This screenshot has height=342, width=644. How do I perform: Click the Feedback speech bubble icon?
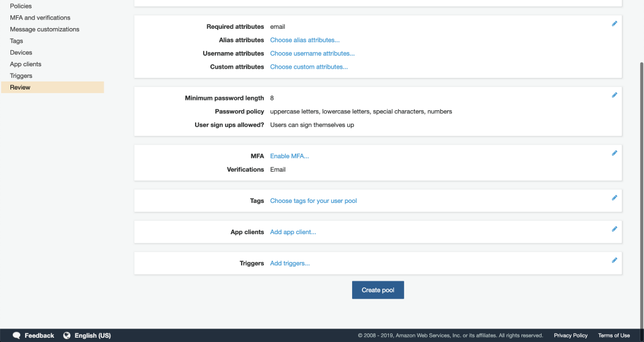[x=17, y=335]
